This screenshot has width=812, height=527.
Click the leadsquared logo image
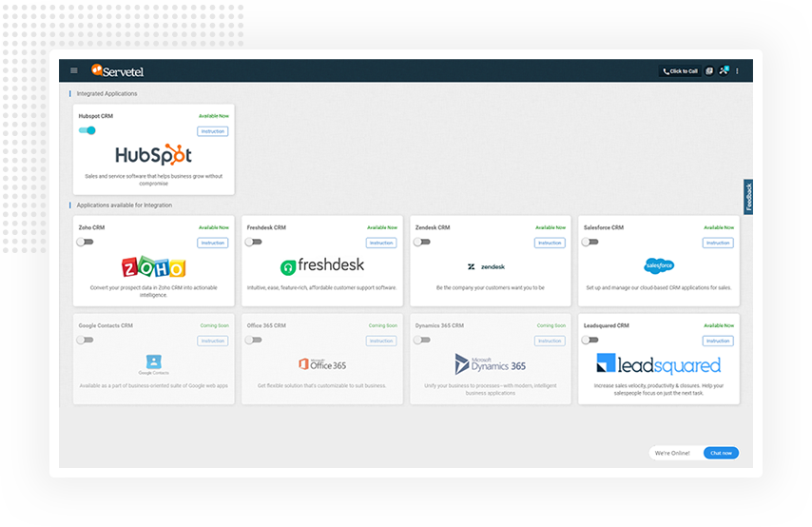point(658,364)
